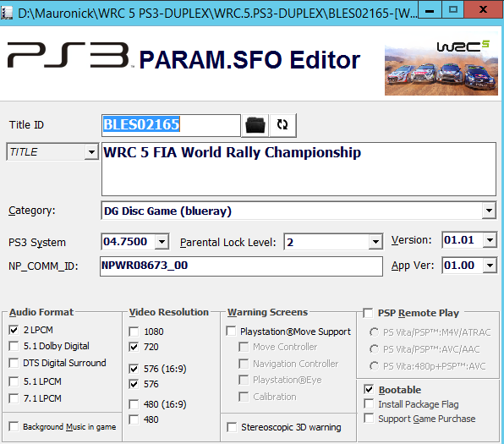504x444 pixels.
Task: Click the app icon in title bar
Action: pos(7,13)
